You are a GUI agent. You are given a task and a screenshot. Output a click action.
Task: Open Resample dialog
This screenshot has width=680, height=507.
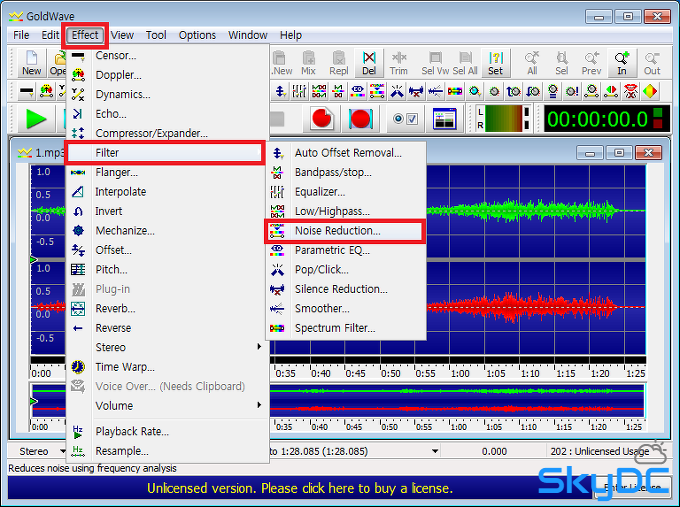167,451
